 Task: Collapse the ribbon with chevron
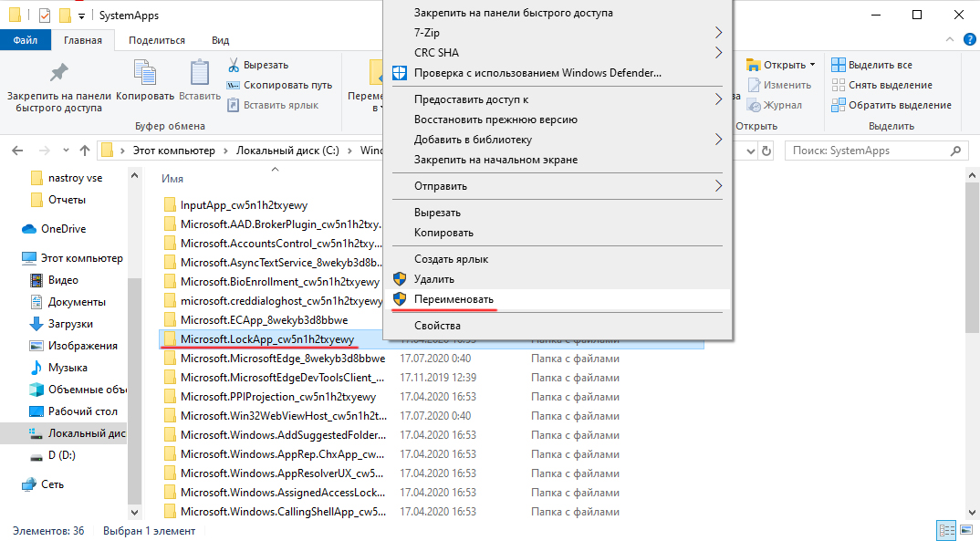[950, 39]
